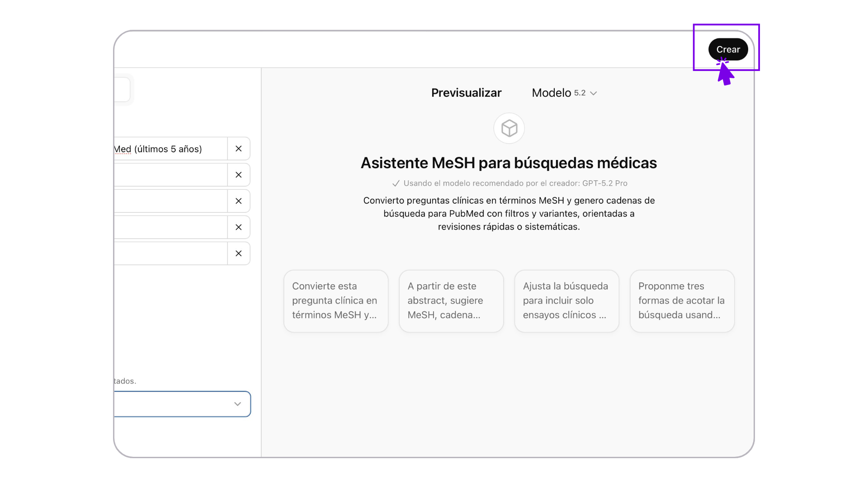The image size is (868, 488).
Task: Remove the fifth conversation starter with X
Action: click(238, 253)
